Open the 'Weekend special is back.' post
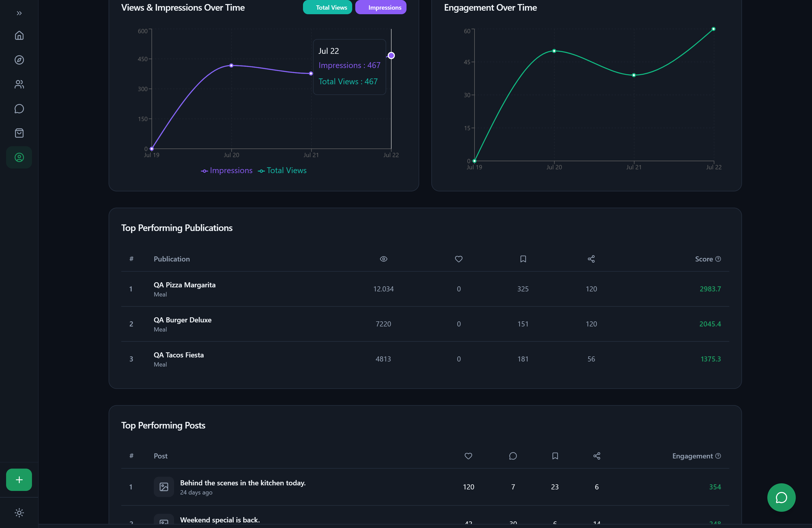The image size is (812, 528). [220, 520]
